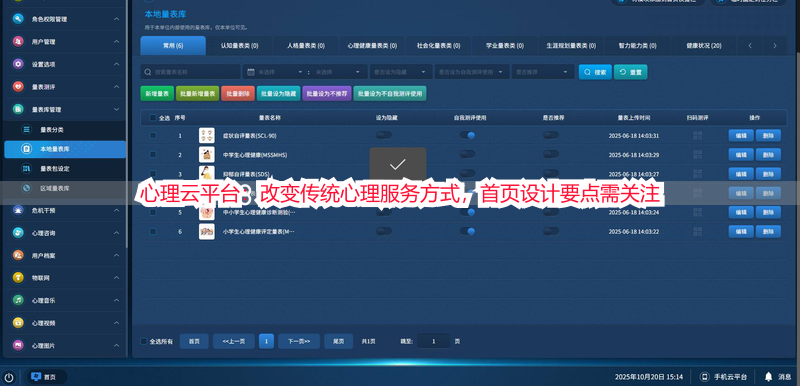This screenshot has width=800, height=386.
Task: Expand the 心理音乐 menu chevron
Action: coord(116,300)
